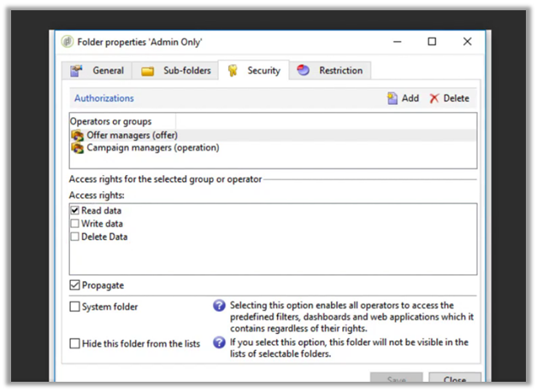The image size is (537, 392).
Task: Enable the Write data checkbox
Action: (75, 224)
